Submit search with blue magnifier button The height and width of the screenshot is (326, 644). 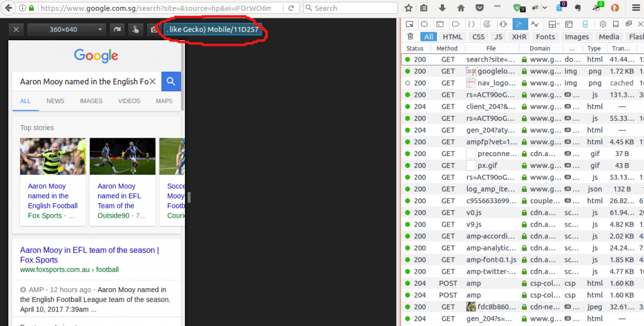point(171,81)
